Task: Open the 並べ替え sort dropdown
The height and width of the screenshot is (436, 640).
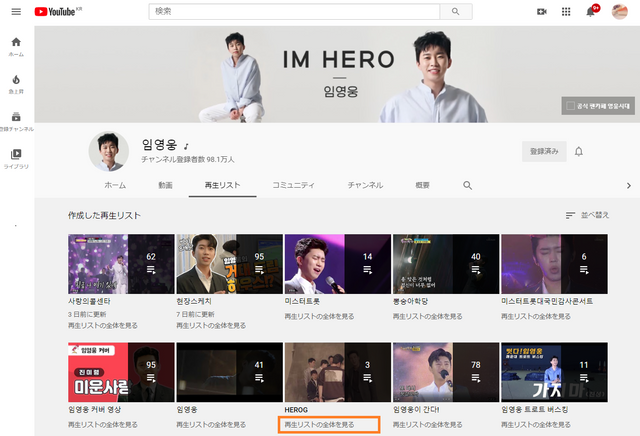Action: tap(587, 215)
